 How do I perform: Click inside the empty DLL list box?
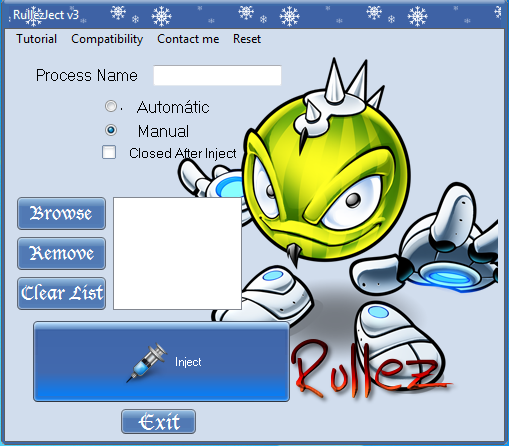coord(177,253)
